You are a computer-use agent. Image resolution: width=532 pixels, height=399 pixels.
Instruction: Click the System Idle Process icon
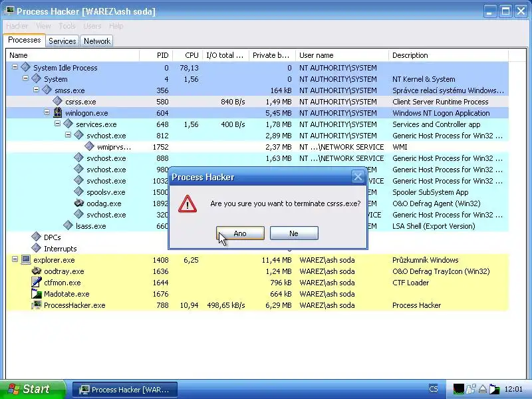pyautogui.click(x=25, y=67)
